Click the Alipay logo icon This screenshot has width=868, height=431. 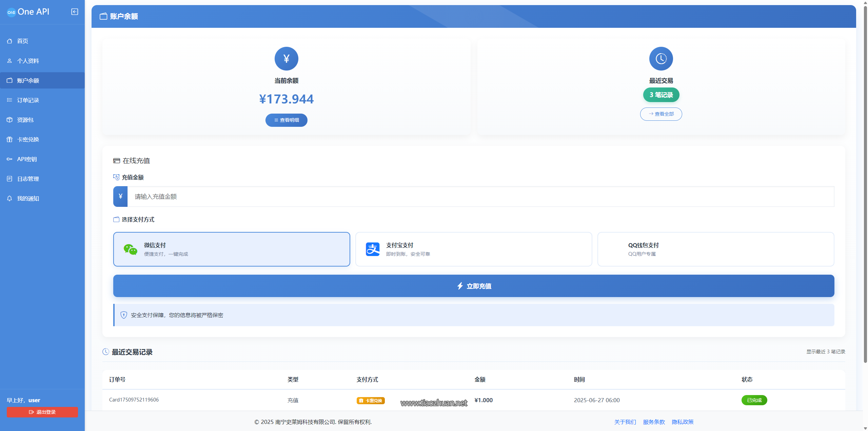373,249
